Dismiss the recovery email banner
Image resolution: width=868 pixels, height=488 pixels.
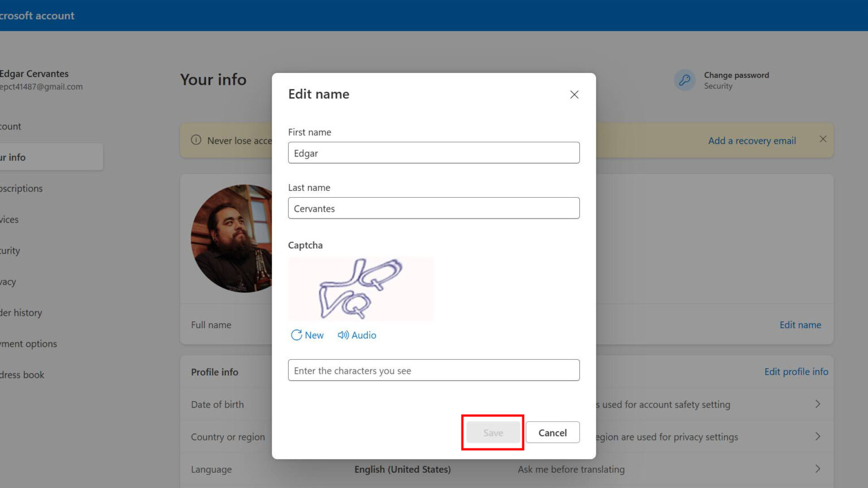pyautogui.click(x=823, y=139)
